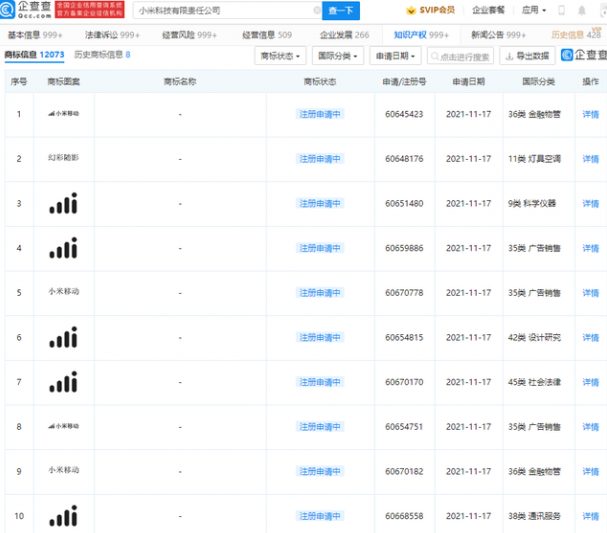Select 商标信息 12073 sub-tab
607x533 pixels.
click(34, 55)
